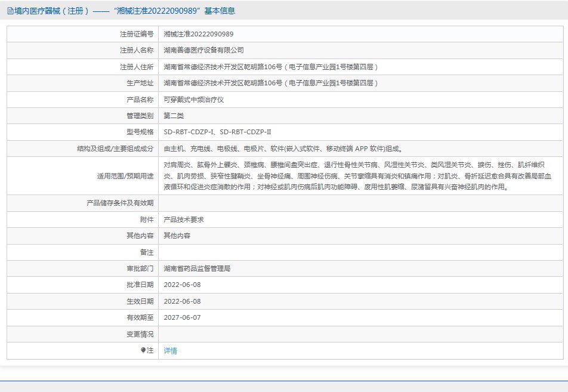This screenshot has width=568, height=392.
Task: Click the 变更情况 row label
Action: click(140, 334)
